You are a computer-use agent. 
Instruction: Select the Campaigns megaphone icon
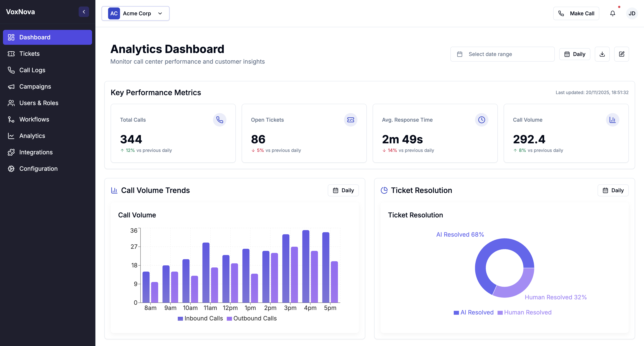click(x=12, y=86)
